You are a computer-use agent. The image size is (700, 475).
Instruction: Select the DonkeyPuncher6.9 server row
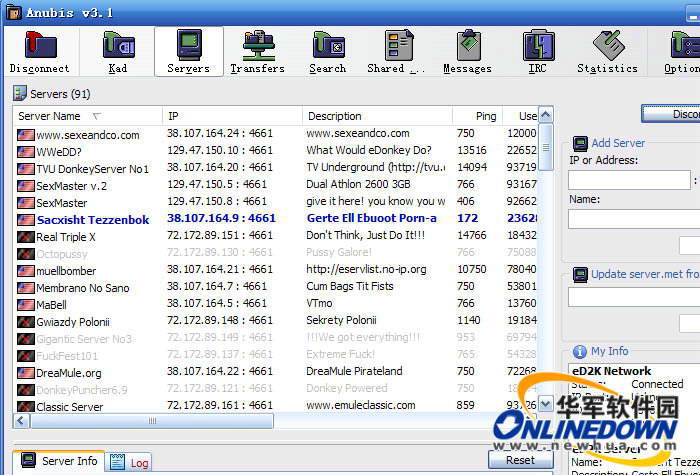pos(277,390)
